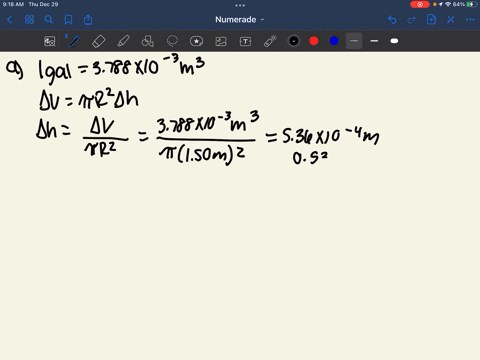Tap the status bar clock 9:18 AM

[x=13, y=4]
